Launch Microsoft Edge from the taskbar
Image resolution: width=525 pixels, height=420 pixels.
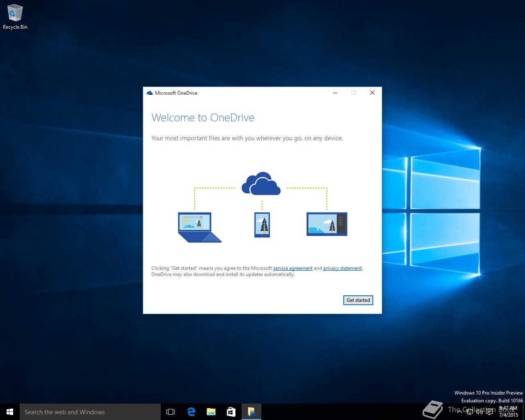click(191, 412)
